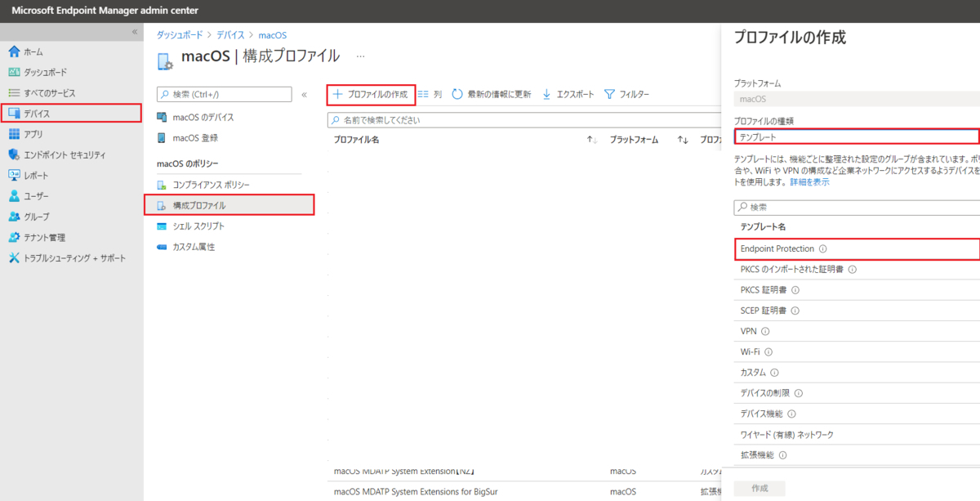This screenshot has width=980, height=501.
Task: Click the エクスポート download icon
Action: (547, 94)
